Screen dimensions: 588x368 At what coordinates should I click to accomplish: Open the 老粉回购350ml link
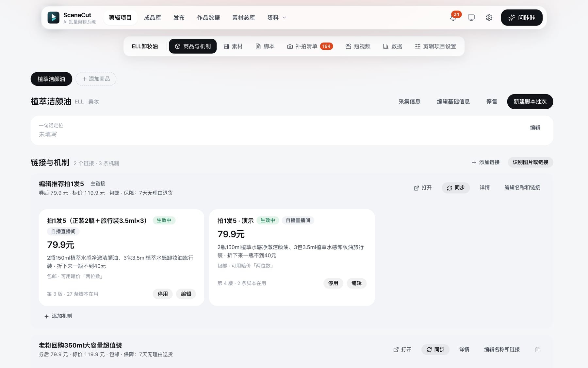(402, 350)
